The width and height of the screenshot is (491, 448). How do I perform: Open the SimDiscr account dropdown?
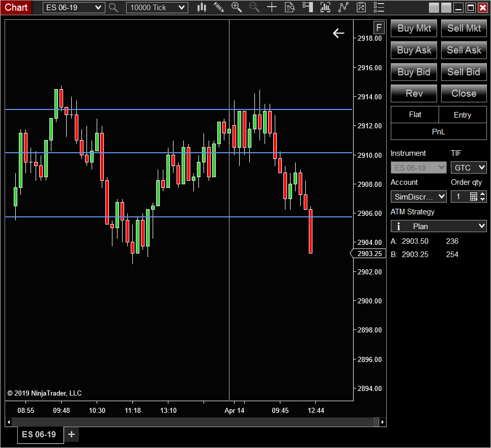419,197
